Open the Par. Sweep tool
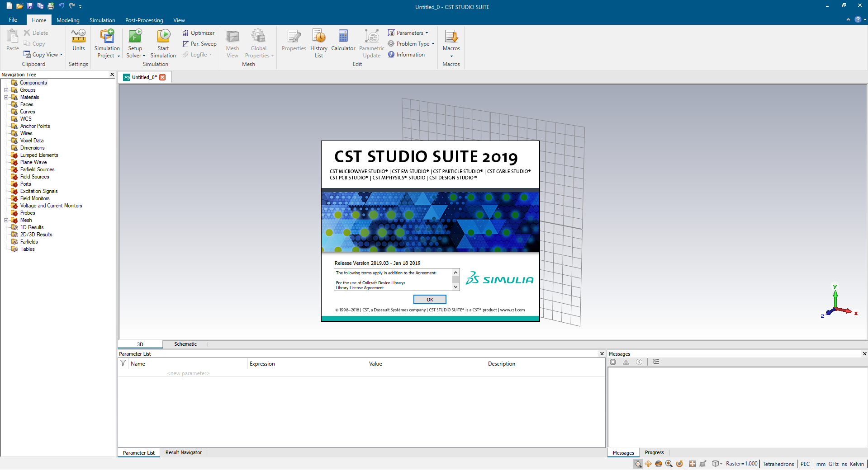Screen dimensions: 868x470 pos(199,44)
